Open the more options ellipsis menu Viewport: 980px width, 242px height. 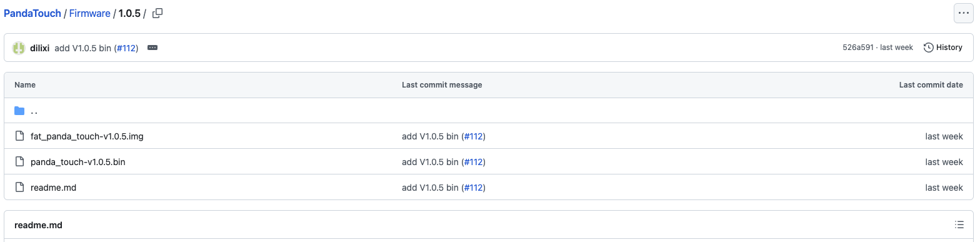[x=963, y=13]
